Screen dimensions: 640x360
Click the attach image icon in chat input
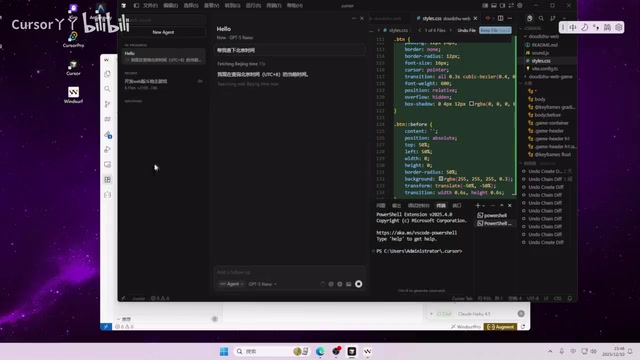tap(349, 284)
